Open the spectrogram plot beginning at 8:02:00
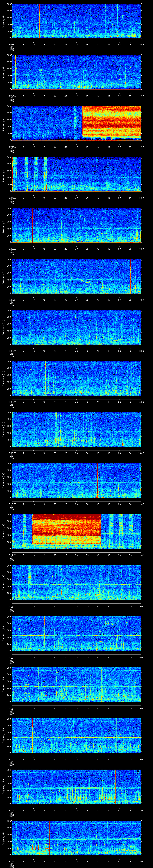 pyautogui.click(x=77, y=72)
